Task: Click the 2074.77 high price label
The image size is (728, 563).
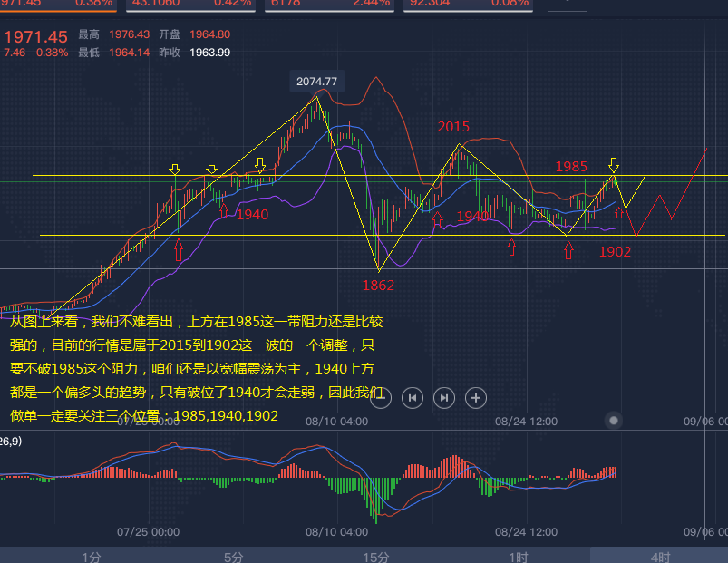Action: [x=316, y=82]
